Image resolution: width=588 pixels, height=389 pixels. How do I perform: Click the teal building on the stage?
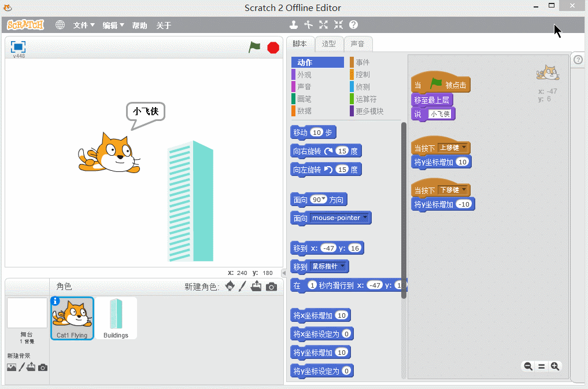coord(190,201)
